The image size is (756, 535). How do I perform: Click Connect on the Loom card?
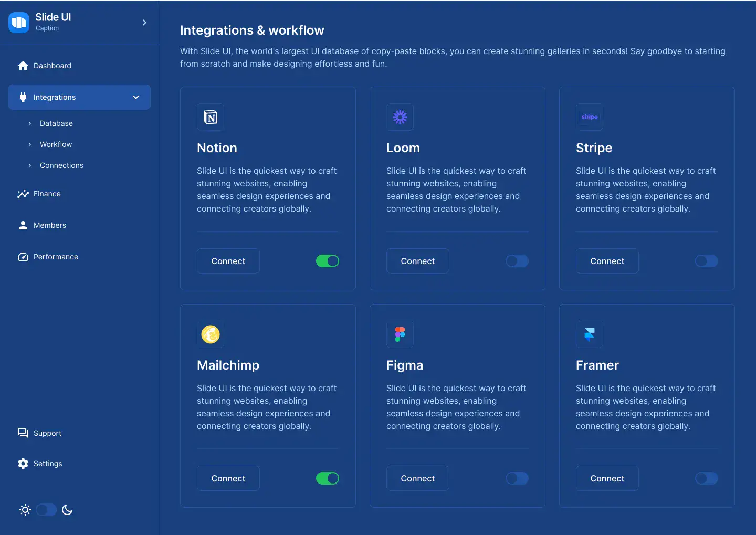(x=418, y=261)
